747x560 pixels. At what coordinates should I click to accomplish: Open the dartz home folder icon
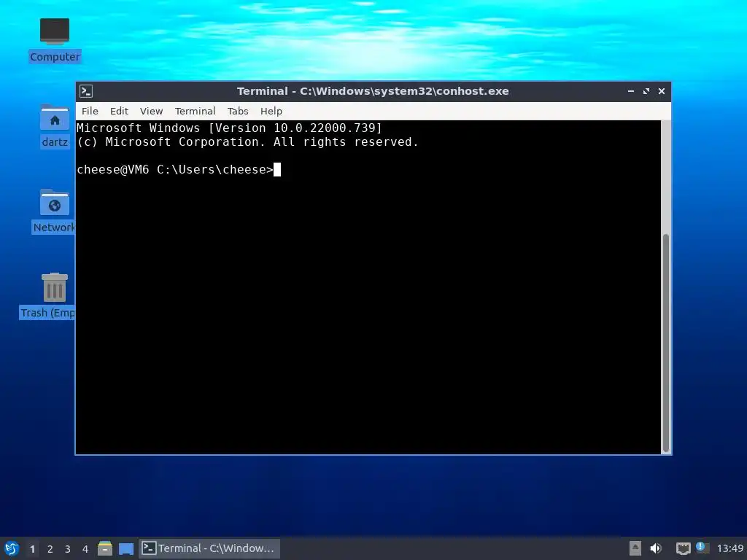click(x=55, y=126)
